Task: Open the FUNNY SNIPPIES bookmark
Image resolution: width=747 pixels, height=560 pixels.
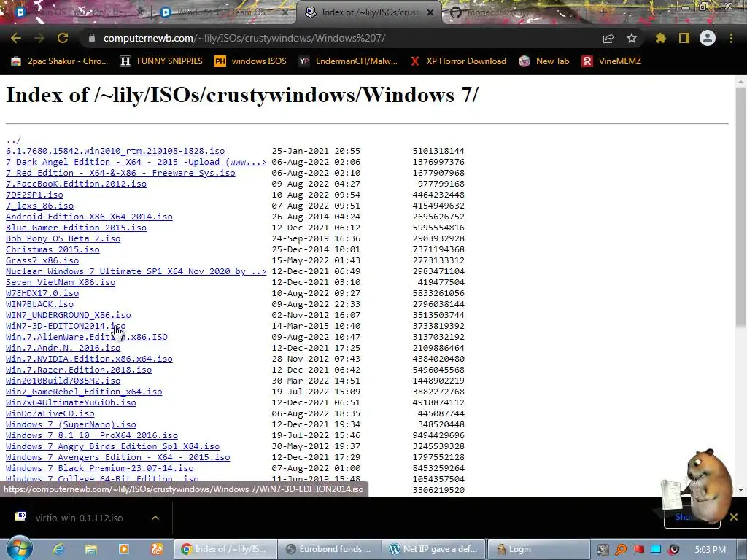Action: 161,61
